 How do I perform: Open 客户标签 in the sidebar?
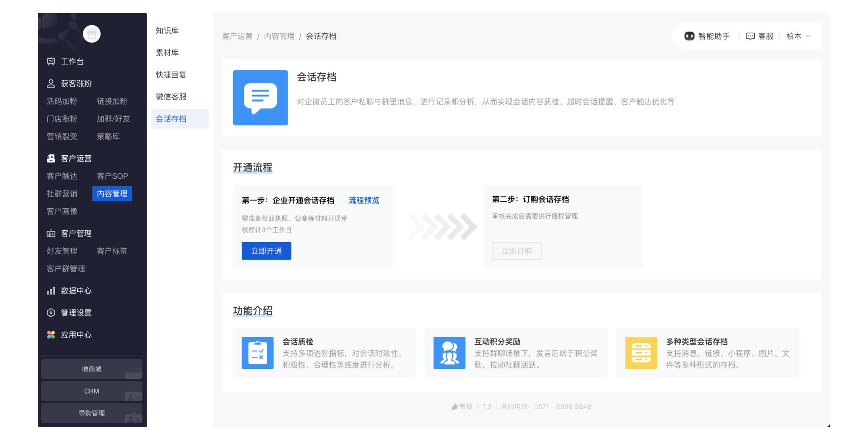coord(112,251)
